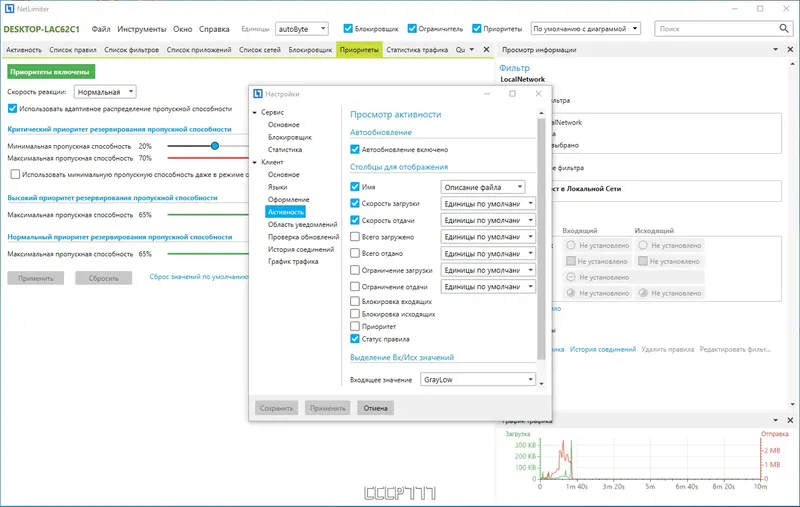This screenshot has height=507, width=800.
Task: Open the Окно menu
Action: click(x=183, y=29)
